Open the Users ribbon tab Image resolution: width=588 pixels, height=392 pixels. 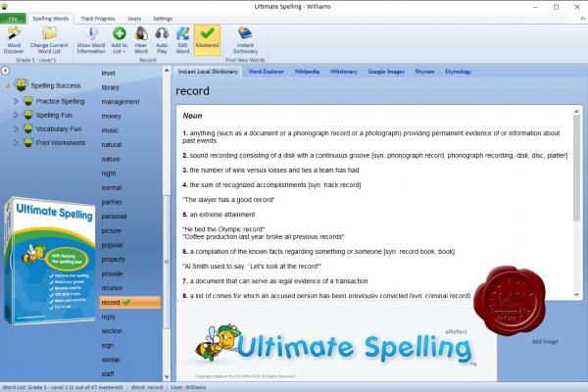point(134,19)
